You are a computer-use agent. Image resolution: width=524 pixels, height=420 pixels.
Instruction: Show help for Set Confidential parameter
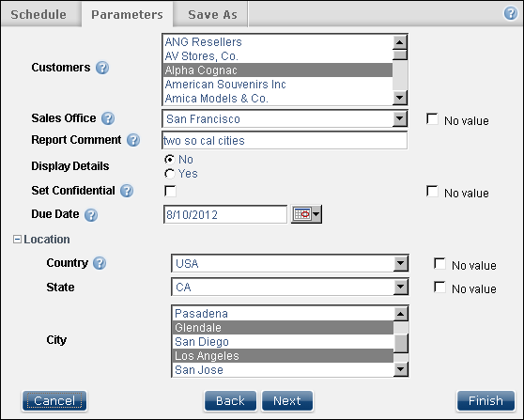127,191
